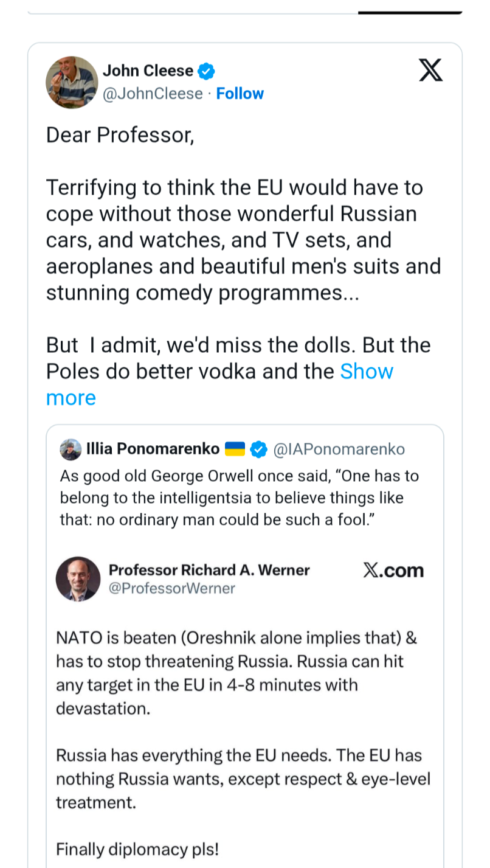Click John Cleese's blue verified badge
Viewport: 490px width, 868px height.
207,71
